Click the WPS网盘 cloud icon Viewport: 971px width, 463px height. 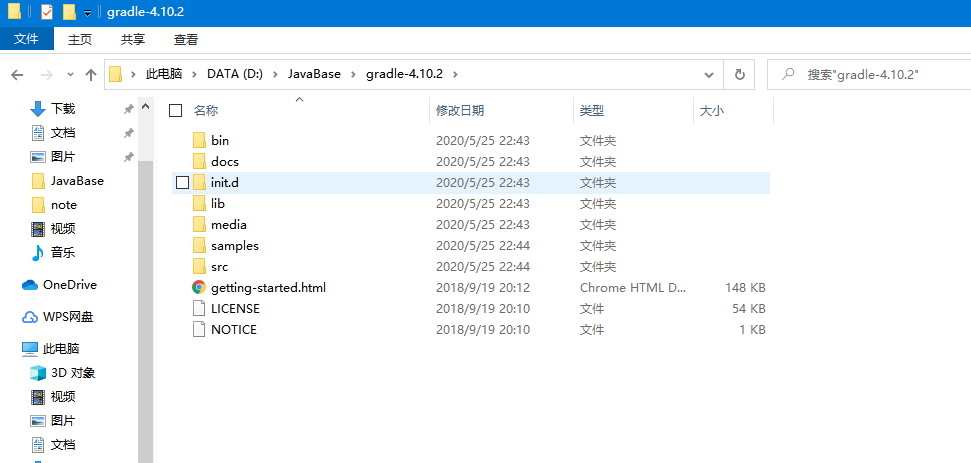[30, 318]
